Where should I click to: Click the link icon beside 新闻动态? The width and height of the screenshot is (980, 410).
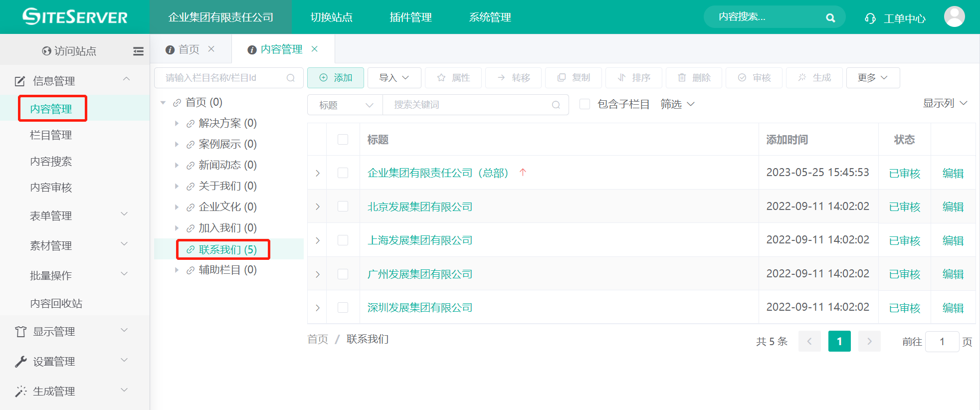(191, 166)
